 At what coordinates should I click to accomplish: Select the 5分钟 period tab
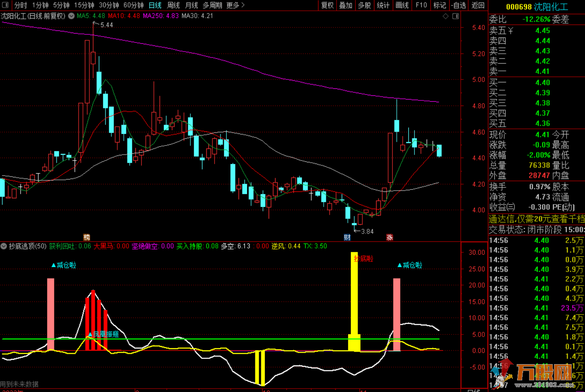61,5
